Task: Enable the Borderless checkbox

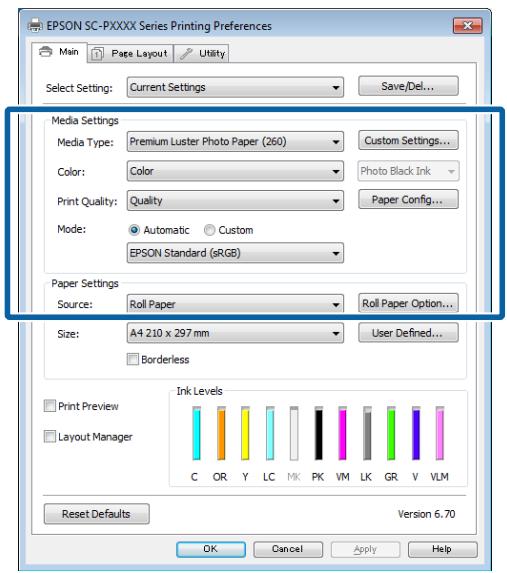Action: [x=133, y=359]
